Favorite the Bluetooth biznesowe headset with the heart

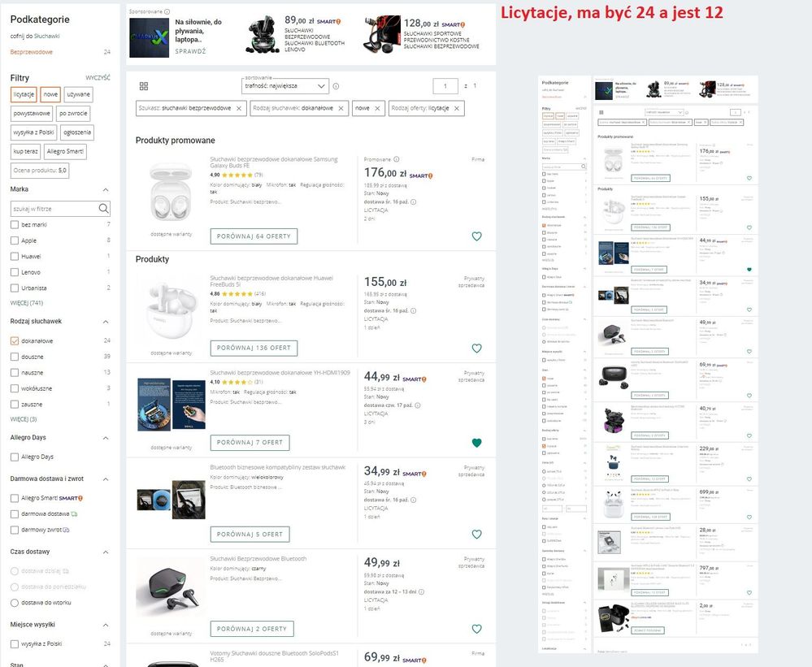point(477,534)
